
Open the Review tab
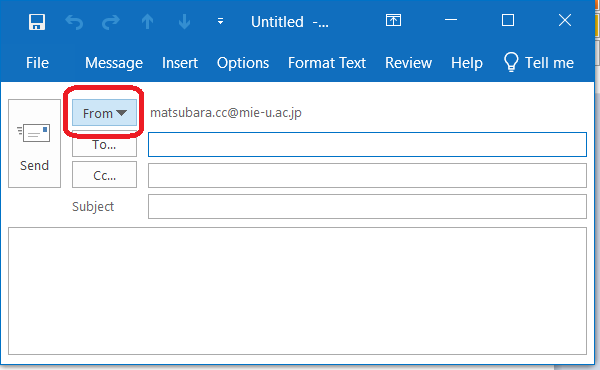(408, 63)
